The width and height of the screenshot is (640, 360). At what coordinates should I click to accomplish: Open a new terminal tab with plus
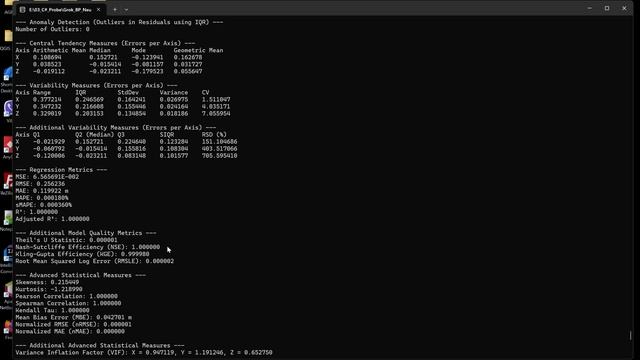[x=115, y=9]
